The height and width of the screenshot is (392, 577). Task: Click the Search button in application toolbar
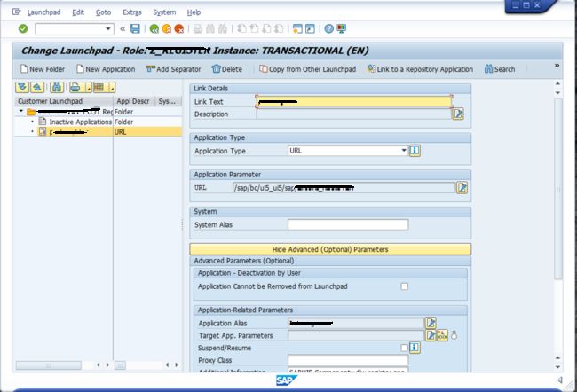(500, 69)
